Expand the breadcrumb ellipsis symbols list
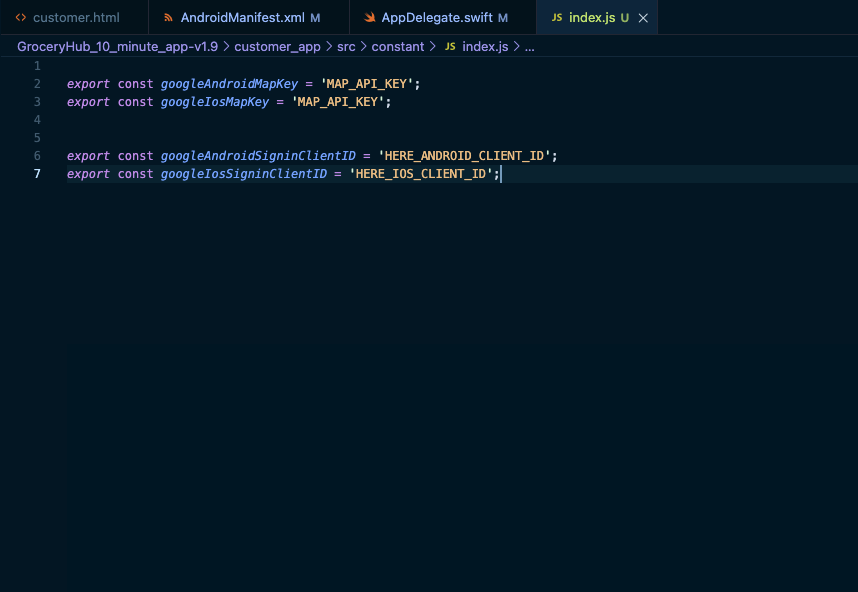The width and height of the screenshot is (858, 592). 530,47
